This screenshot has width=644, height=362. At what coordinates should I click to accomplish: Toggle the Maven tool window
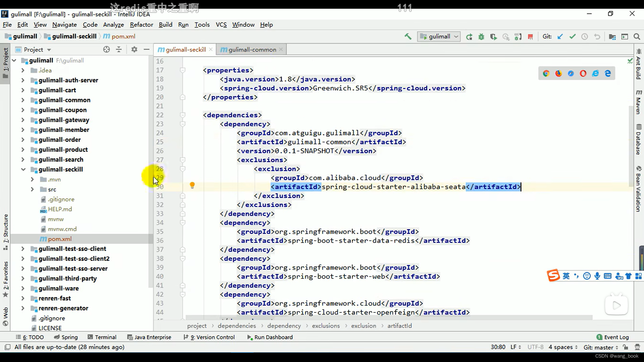[638, 102]
